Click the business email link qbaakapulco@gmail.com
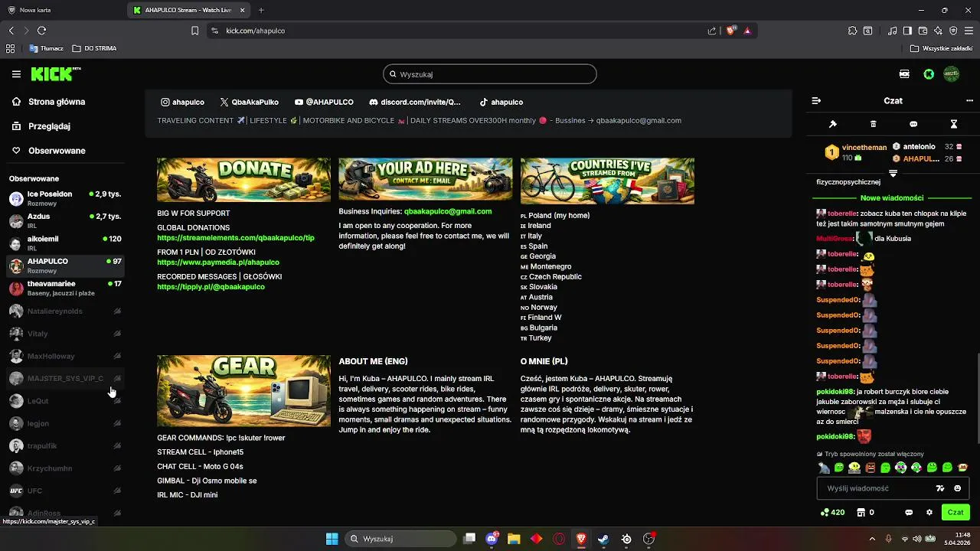 448,211
